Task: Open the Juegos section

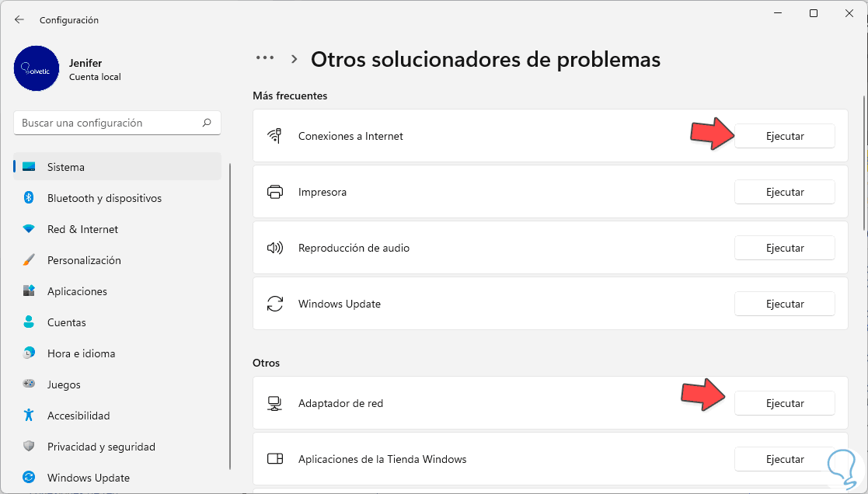Action: tap(64, 384)
